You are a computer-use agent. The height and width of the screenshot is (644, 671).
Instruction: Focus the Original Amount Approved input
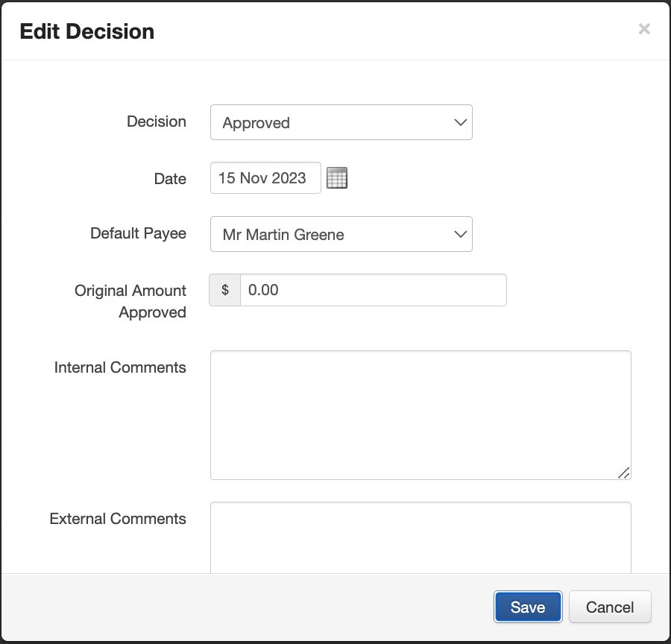(373, 290)
